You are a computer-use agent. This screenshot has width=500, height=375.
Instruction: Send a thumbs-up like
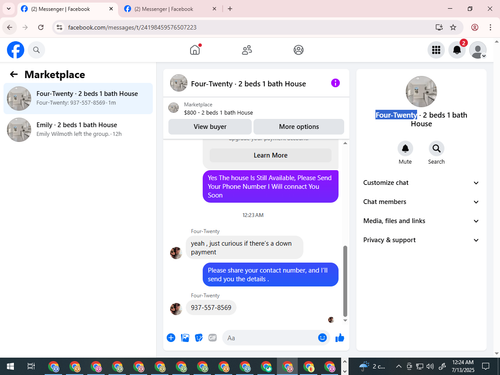340,338
